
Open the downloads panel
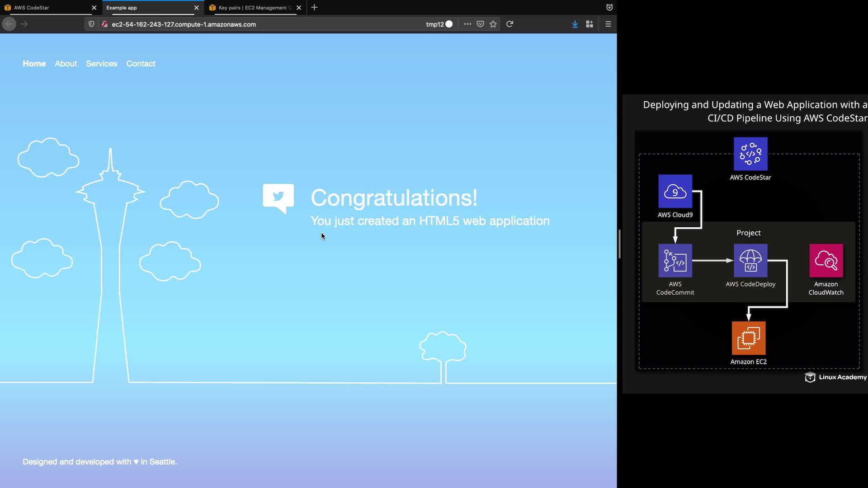575,24
